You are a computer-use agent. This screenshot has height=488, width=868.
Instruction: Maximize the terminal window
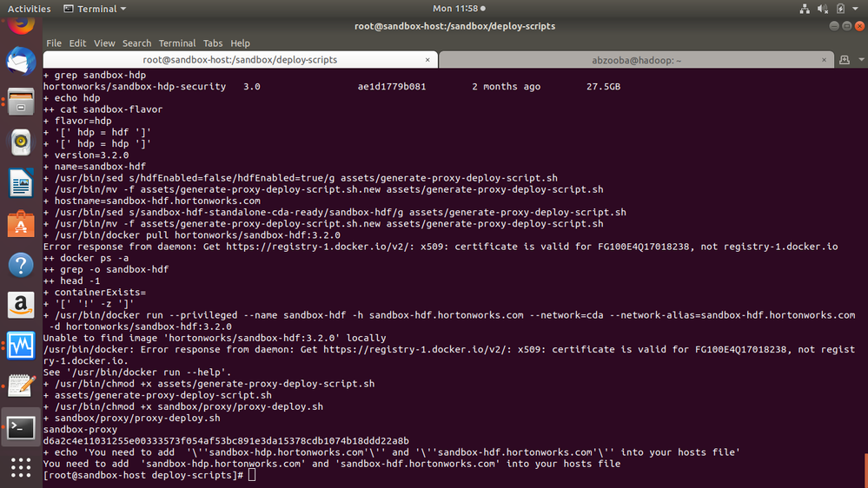[846, 26]
